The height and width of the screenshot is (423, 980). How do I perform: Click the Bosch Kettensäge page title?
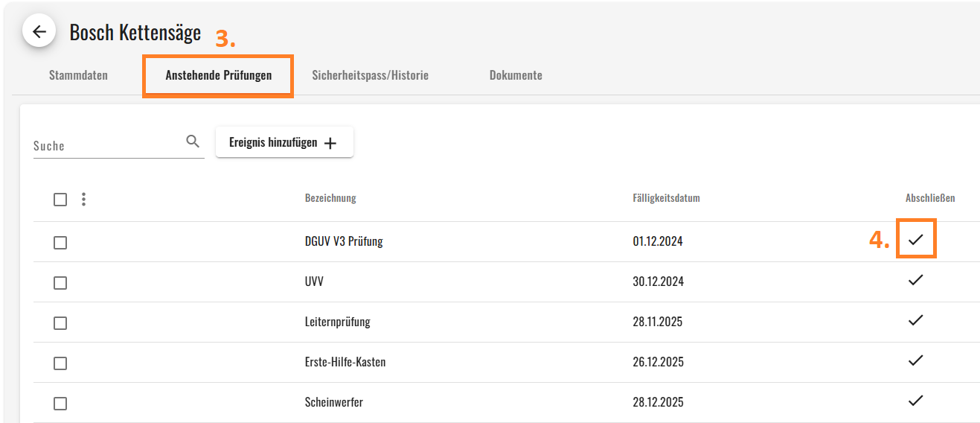click(x=135, y=32)
